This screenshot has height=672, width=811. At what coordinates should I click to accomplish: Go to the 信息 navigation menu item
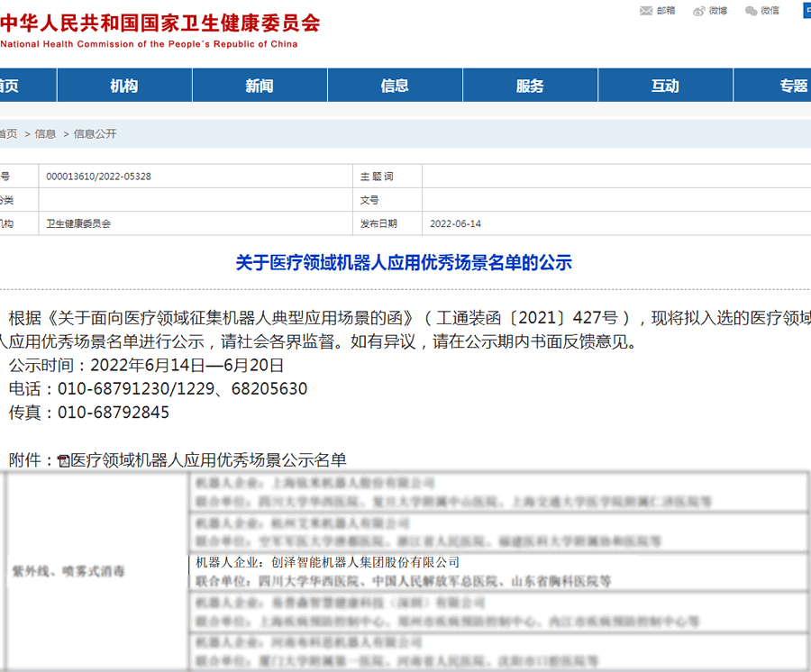point(395,86)
